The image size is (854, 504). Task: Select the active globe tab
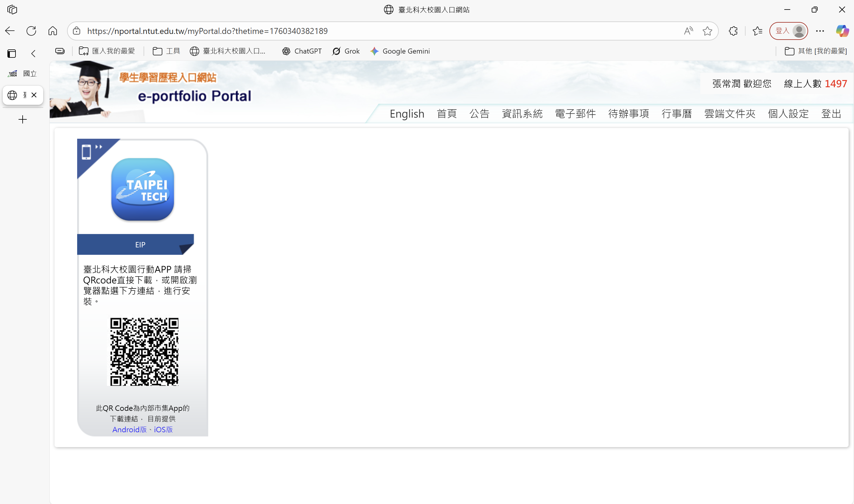point(22,95)
